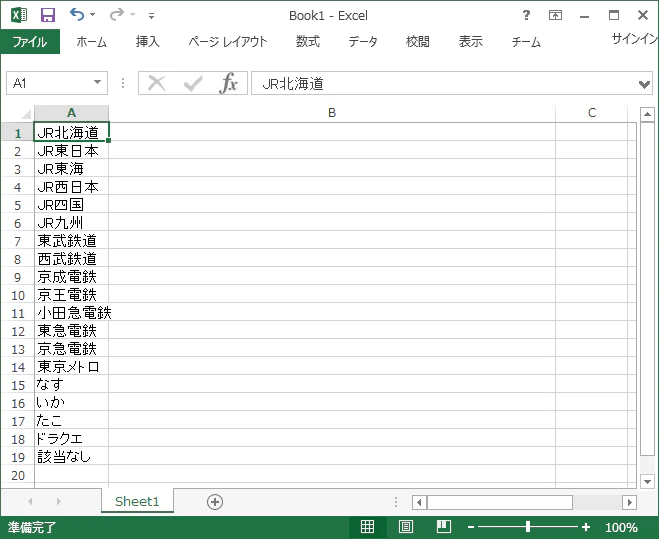Click the ドラクエ cell
This screenshot has height=539, width=659.
pos(71,439)
